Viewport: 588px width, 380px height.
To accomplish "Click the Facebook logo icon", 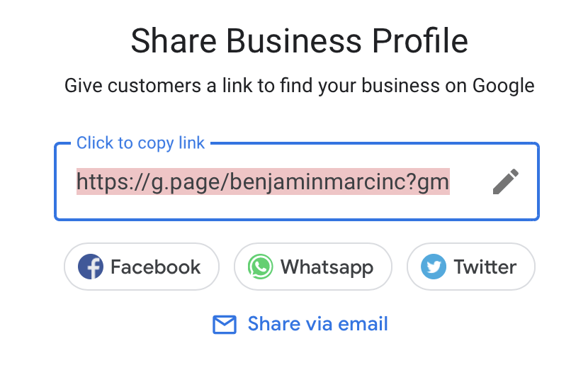I will pos(91,267).
